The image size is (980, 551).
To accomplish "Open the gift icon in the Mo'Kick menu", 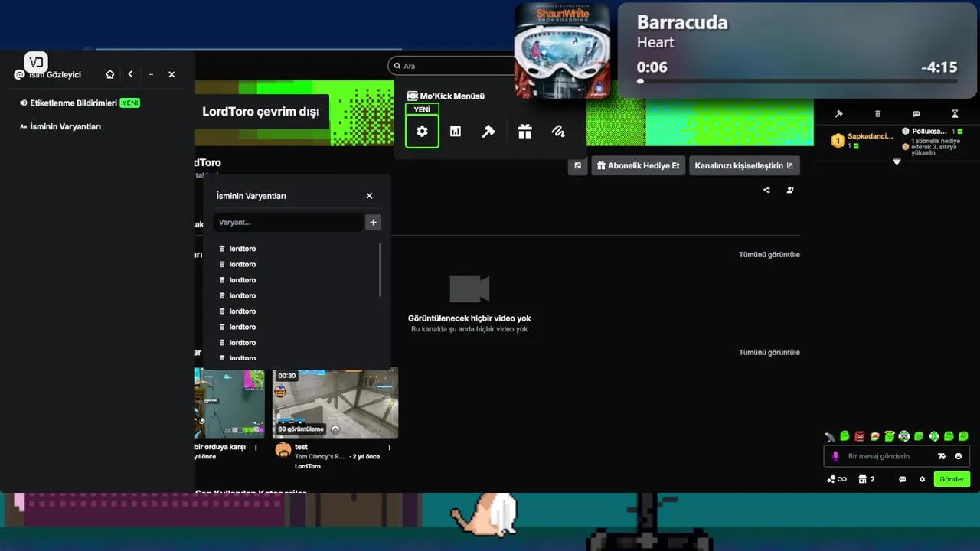I will [524, 131].
